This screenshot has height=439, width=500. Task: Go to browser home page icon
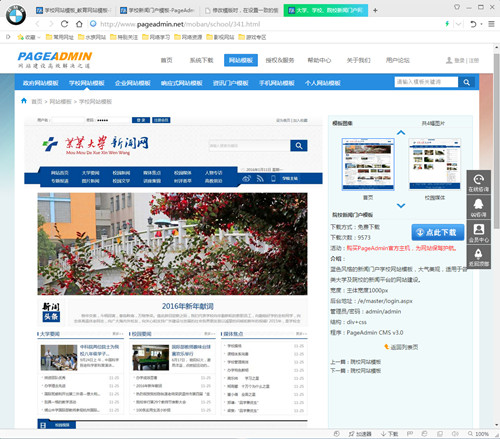pos(79,24)
